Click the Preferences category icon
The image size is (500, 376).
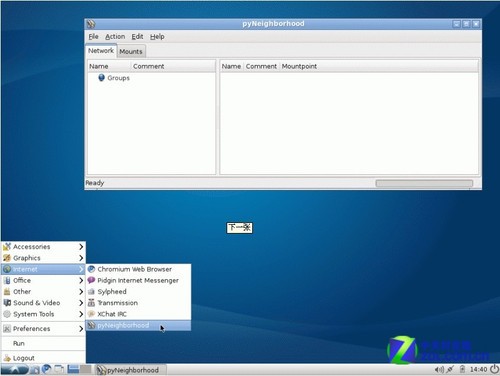(x=7, y=329)
